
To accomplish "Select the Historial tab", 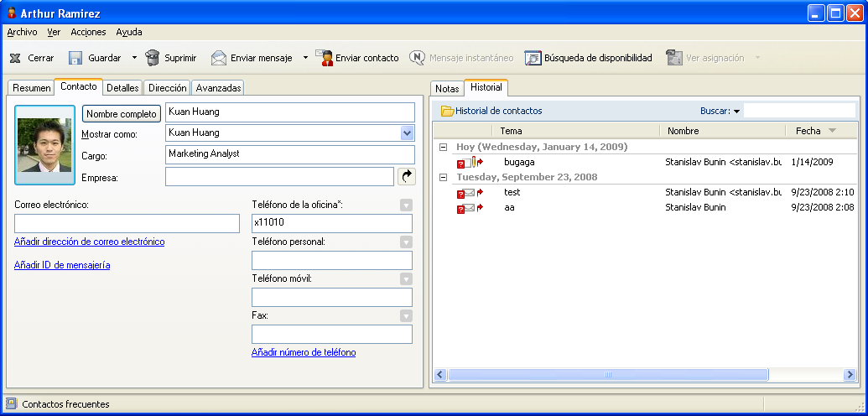I will tap(486, 87).
